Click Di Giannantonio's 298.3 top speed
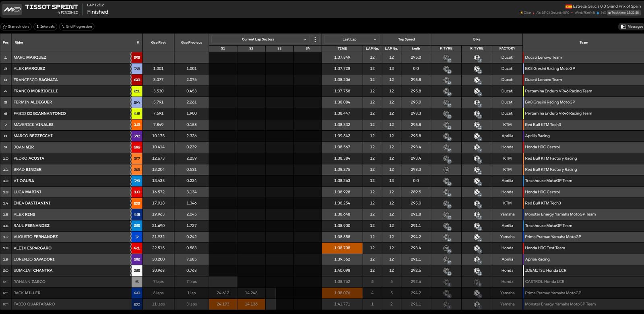This screenshot has height=314, width=644. (x=416, y=114)
